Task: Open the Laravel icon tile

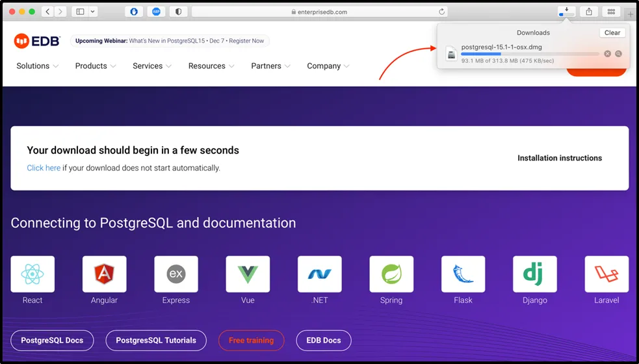Action: pos(606,274)
